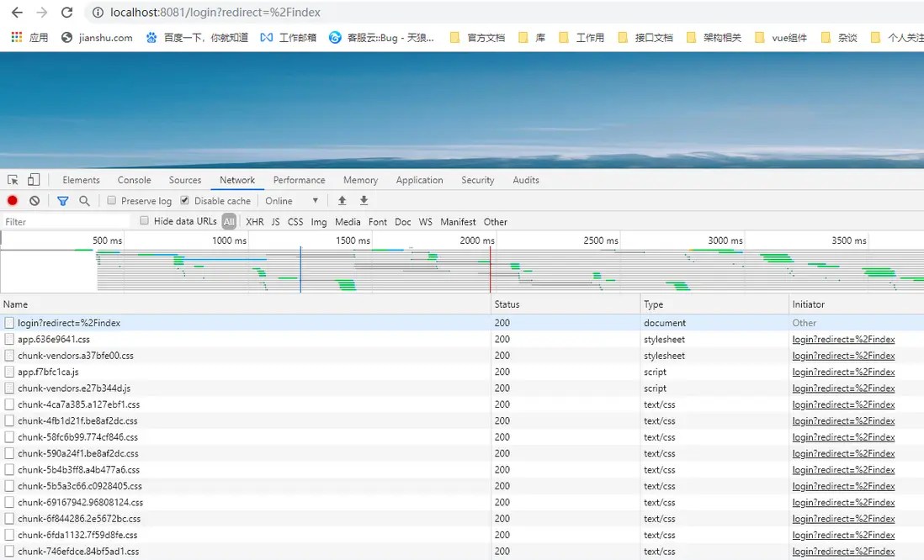Enable the Preserve log checkbox

[x=111, y=200]
